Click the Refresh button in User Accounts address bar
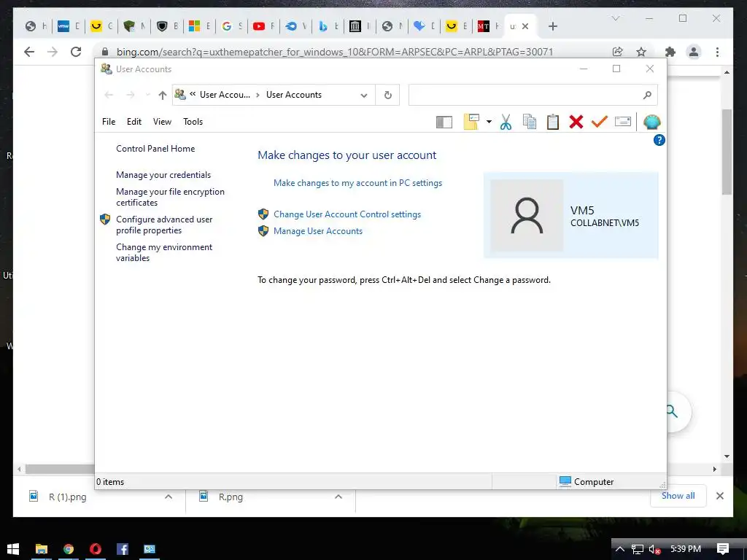This screenshot has width=747, height=560. tap(388, 95)
